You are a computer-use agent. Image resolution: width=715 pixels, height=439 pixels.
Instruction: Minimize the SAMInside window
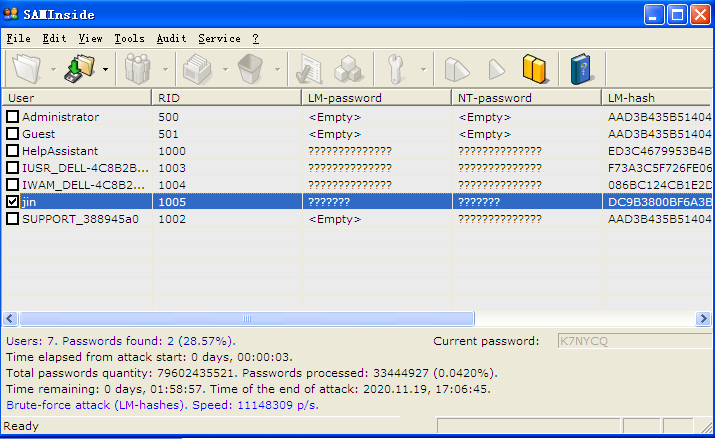pyautogui.click(x=654, y=15)
